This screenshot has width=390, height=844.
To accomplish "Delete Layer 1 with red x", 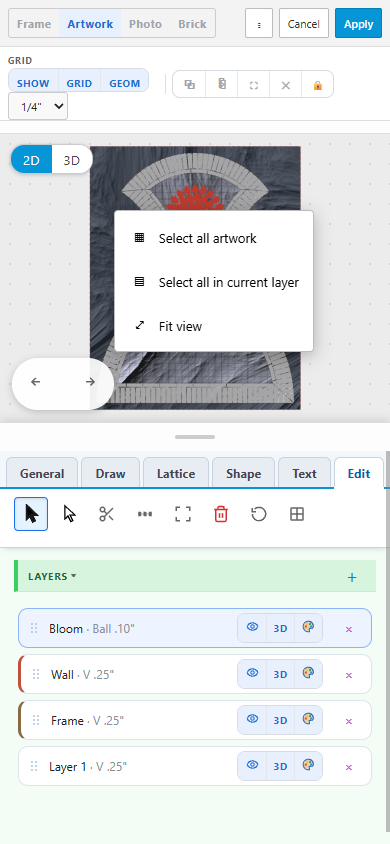I will point(349,767).
